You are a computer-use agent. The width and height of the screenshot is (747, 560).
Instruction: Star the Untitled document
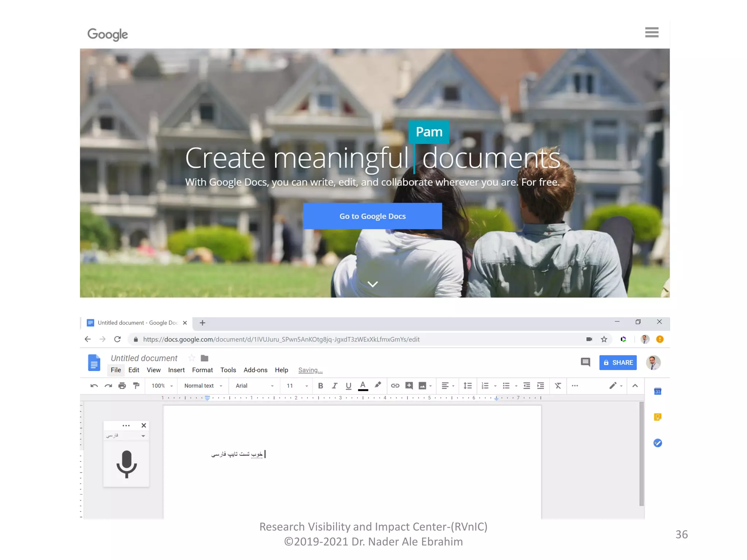click(x=191, y=358)
